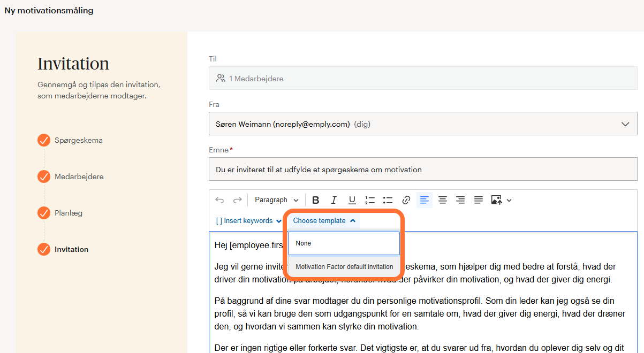This screenshot has height=353, width=644.
Task: Align text to the left
Action: 425,200
